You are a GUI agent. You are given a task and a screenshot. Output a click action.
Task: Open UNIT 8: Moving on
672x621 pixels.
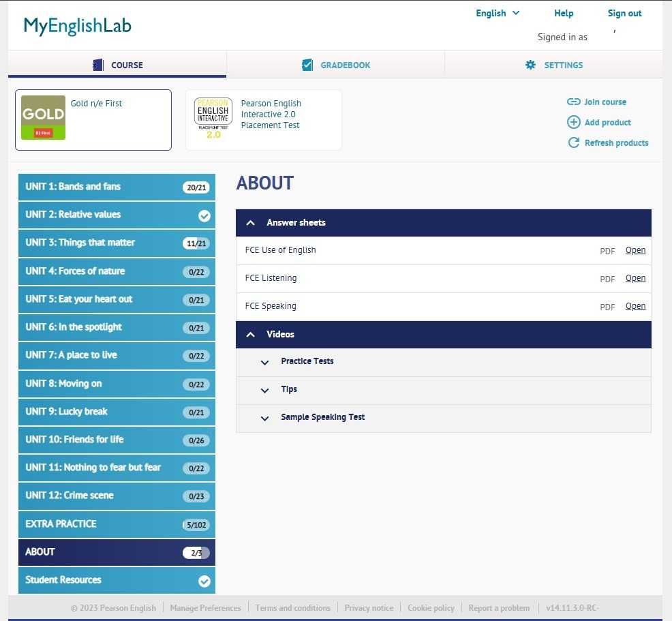coord(117,384)
